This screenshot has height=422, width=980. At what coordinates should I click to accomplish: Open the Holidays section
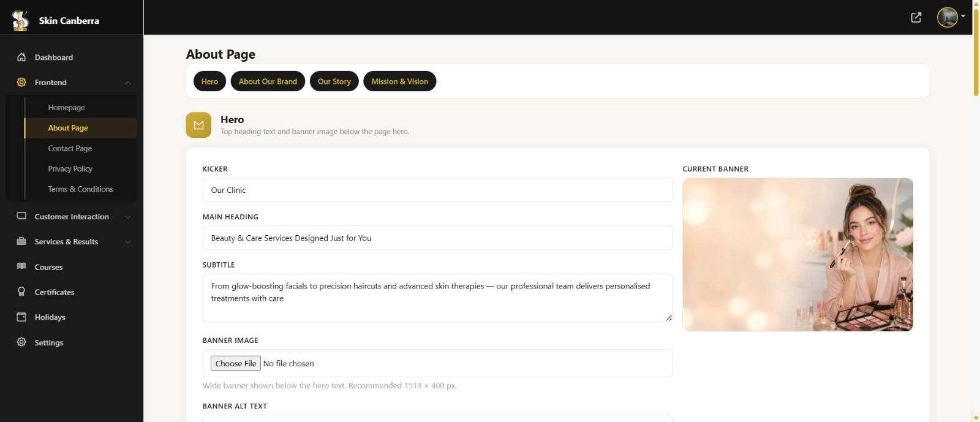[50, 317]
